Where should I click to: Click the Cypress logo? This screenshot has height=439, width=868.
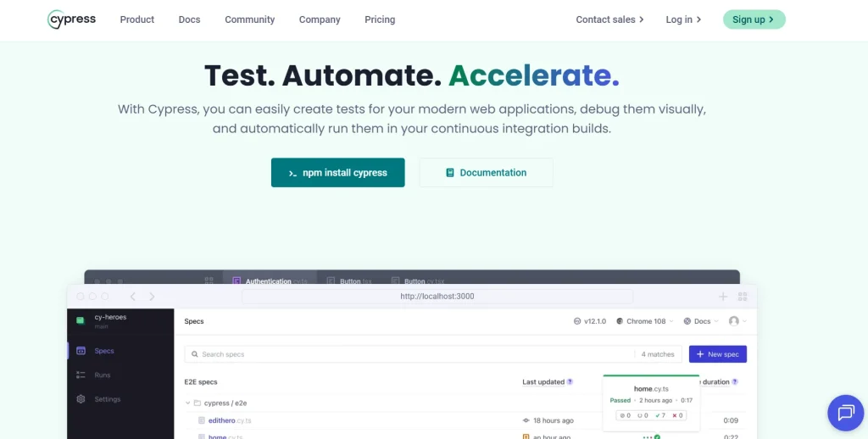[71, 19]
